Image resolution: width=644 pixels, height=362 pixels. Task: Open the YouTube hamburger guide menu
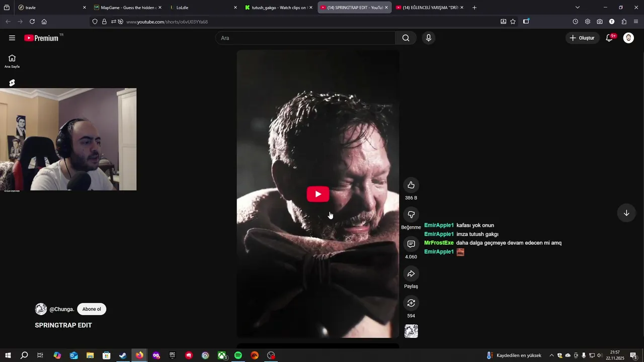(x=12, y=38)
